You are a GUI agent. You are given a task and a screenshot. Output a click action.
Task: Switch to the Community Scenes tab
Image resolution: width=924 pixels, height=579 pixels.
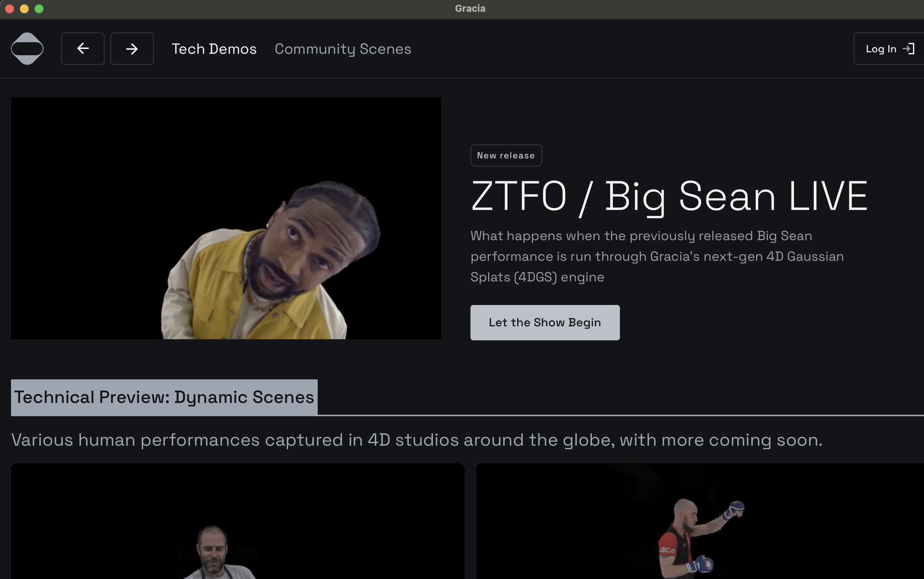(343, 49)
